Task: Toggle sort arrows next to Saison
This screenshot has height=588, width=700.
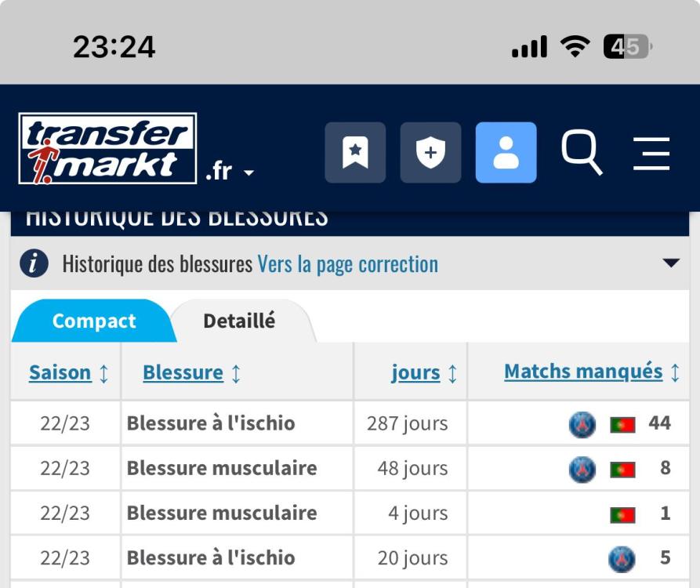Action: pyautogui.click(x=103, y=374)
